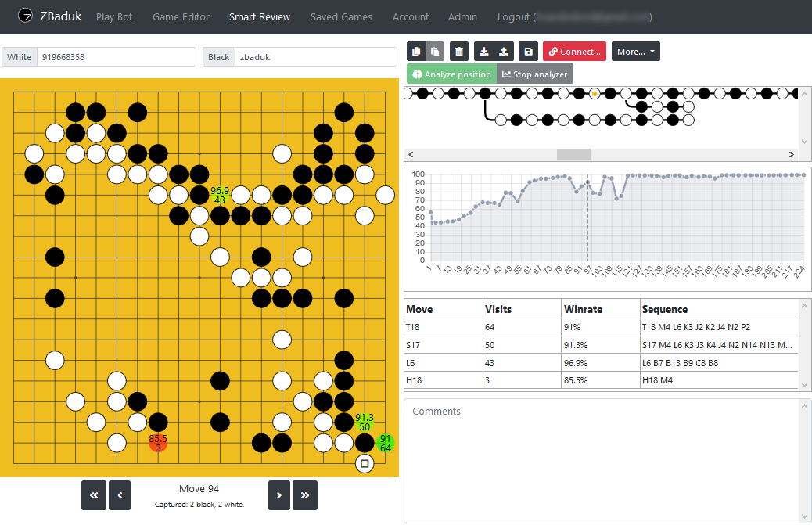Click the paste clipboard icon
The width and height of the screenshot is (812, 525).
tap(436, 52)
